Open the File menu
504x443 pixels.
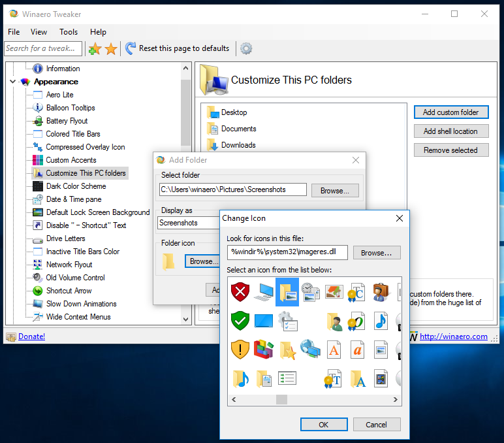point(14,32)
